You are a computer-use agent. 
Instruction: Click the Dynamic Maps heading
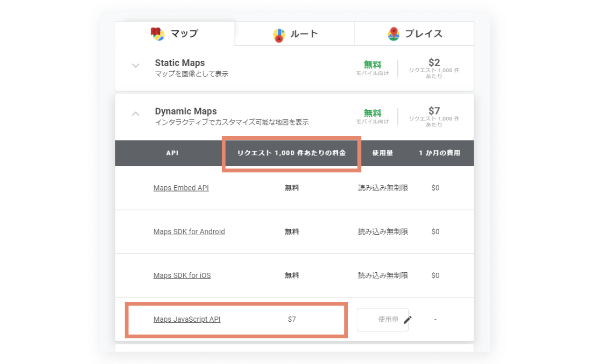point(186,111)
